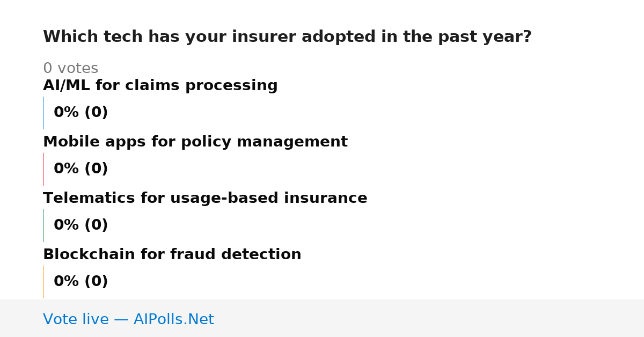
Task: Click the green Telematics result bar
Action: 43,225
